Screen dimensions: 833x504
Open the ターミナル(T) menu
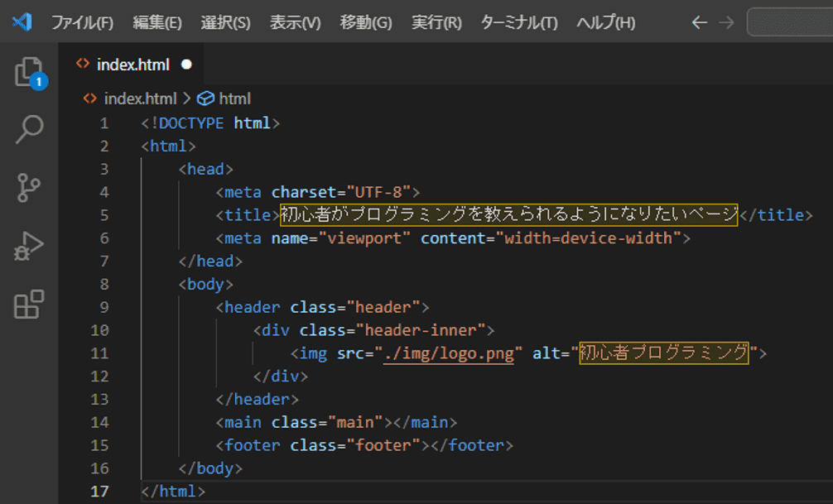[519, 23]
